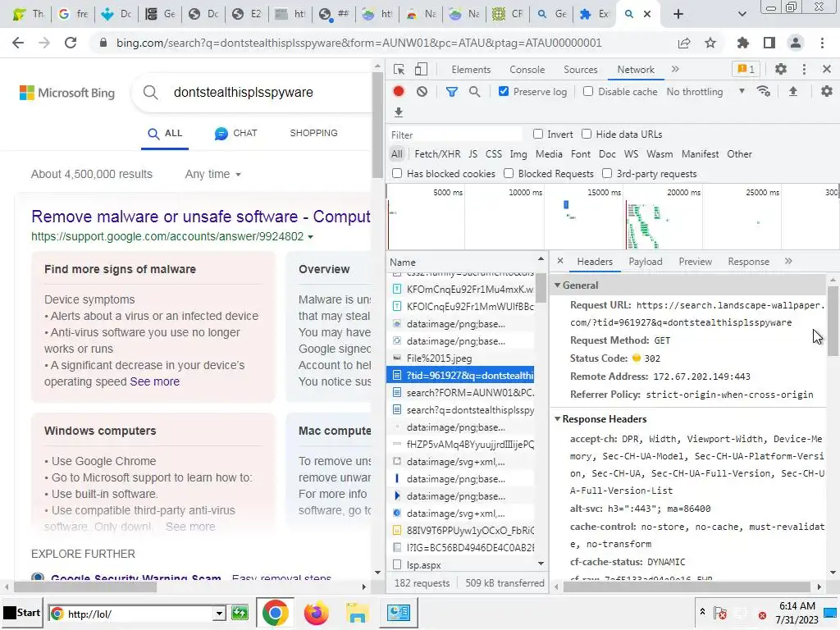Open the Response tab
This screenshot has height=630, width=840.
[x=748, y=262]
